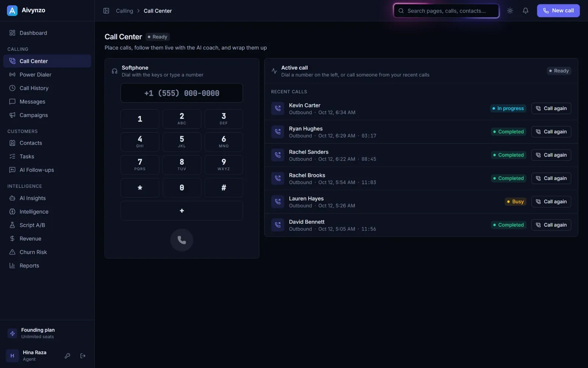This screenshot has width=588, height=368.
Task: Open Dashboard from the sidebar
Action: point(47,33)
